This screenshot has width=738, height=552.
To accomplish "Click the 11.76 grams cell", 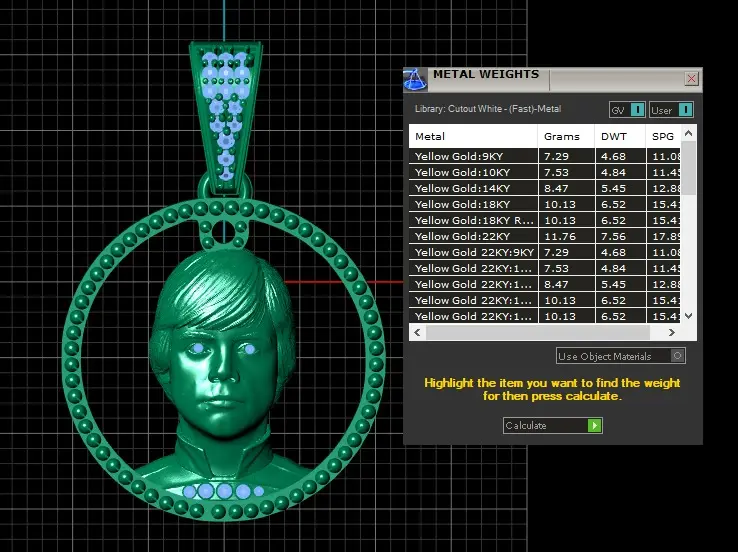I will (566, 236).
